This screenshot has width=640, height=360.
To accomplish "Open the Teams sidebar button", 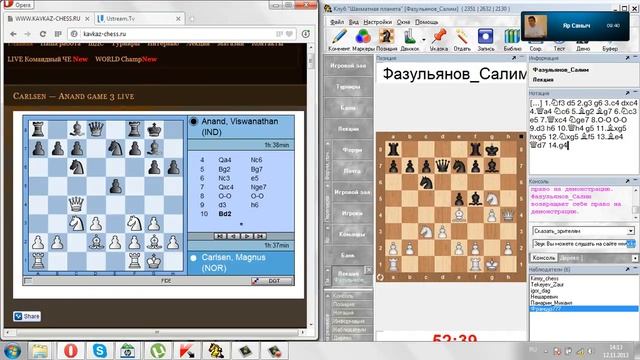I will coord(352,234).
